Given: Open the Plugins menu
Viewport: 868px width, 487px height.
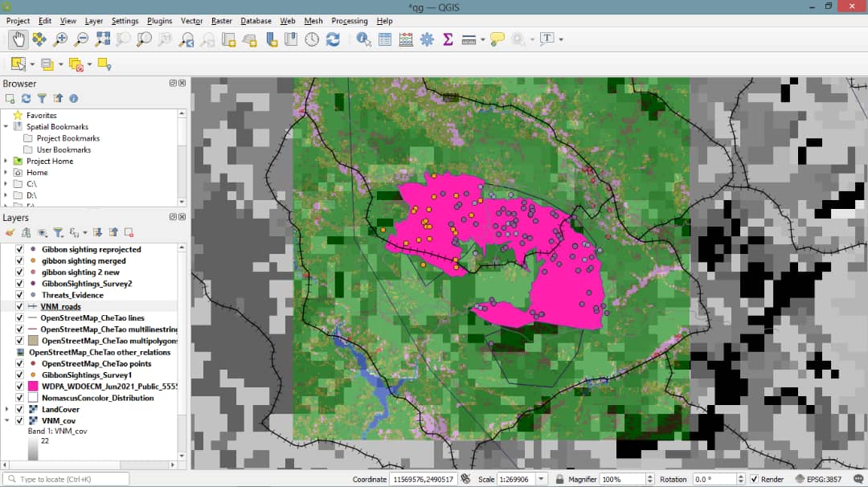Looking at the screenshot, I should 159,20.
